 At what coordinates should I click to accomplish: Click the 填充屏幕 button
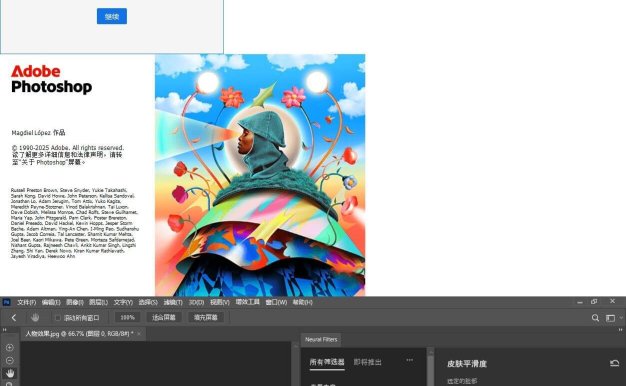206,317
